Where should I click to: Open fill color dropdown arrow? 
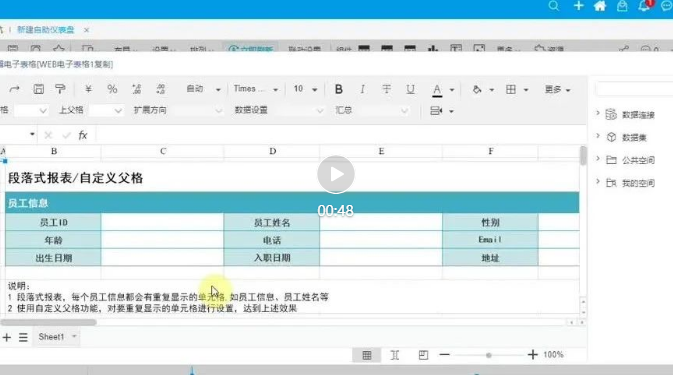[492, 90]
